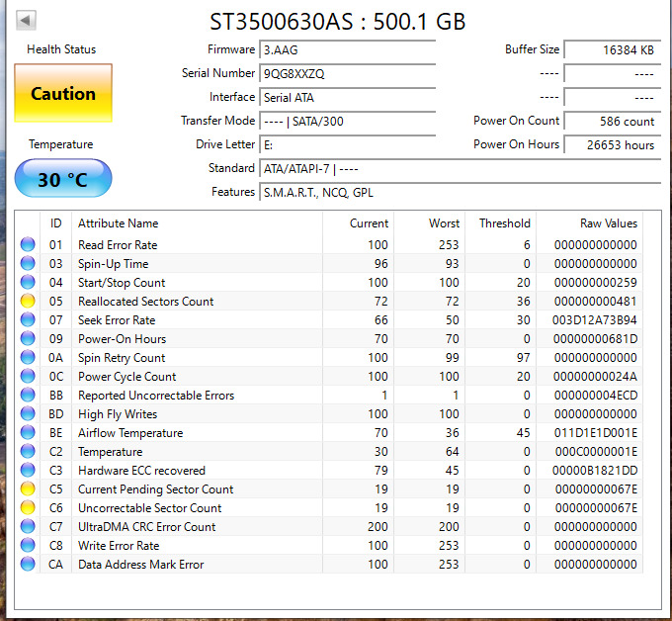This screenshot has width=672, height=621.
Task: Select the Power-On Hours status orb
Action: pos(28,339)
